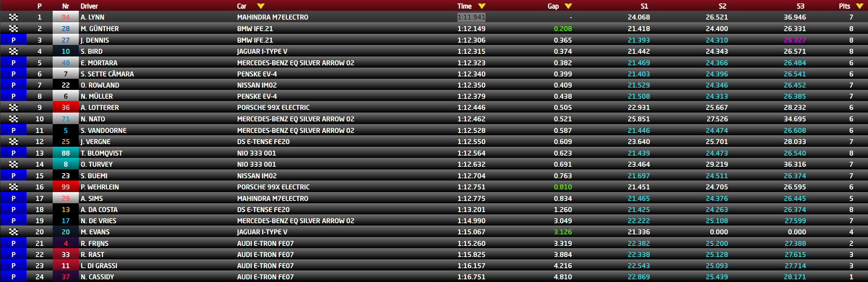Click driver name P. WEHRLEIN
Image resolution: width=868 pixels, height=282 pixels.
coord(100,187)
